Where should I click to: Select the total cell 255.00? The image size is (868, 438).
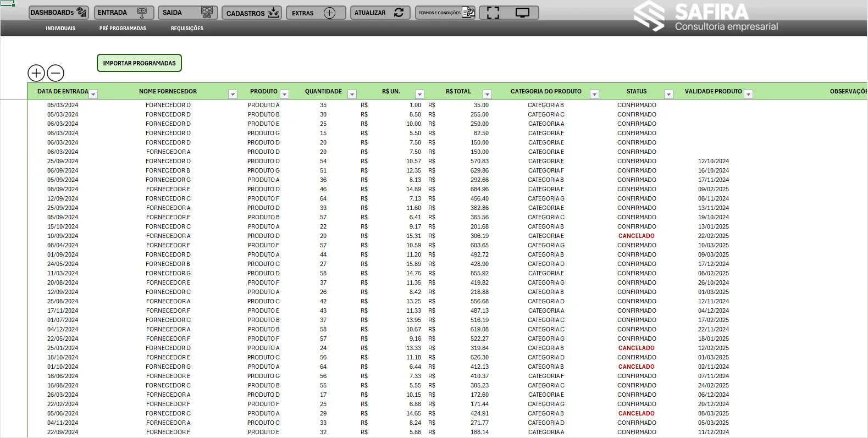[x=479, y=114]
